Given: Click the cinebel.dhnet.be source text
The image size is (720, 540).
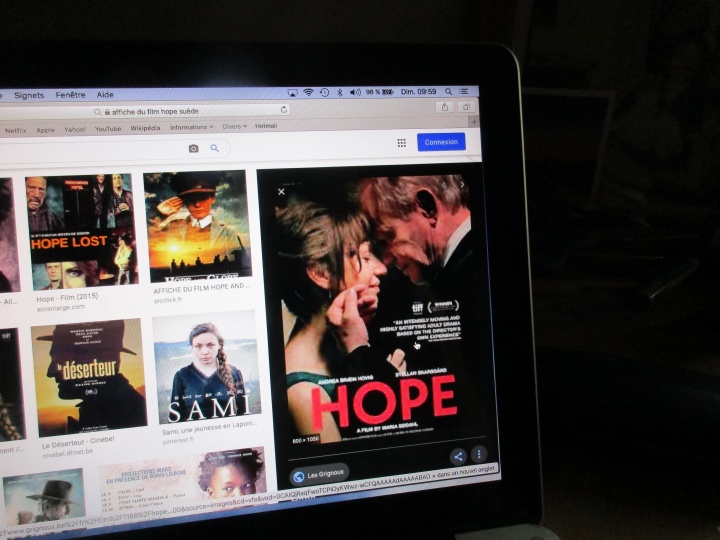Looking at the screenshot, I should (68, 453).
